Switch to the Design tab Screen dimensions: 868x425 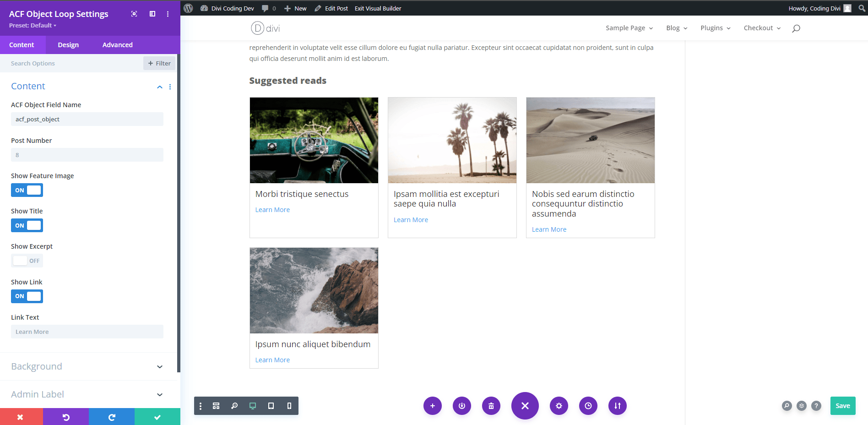click(68, 44)
